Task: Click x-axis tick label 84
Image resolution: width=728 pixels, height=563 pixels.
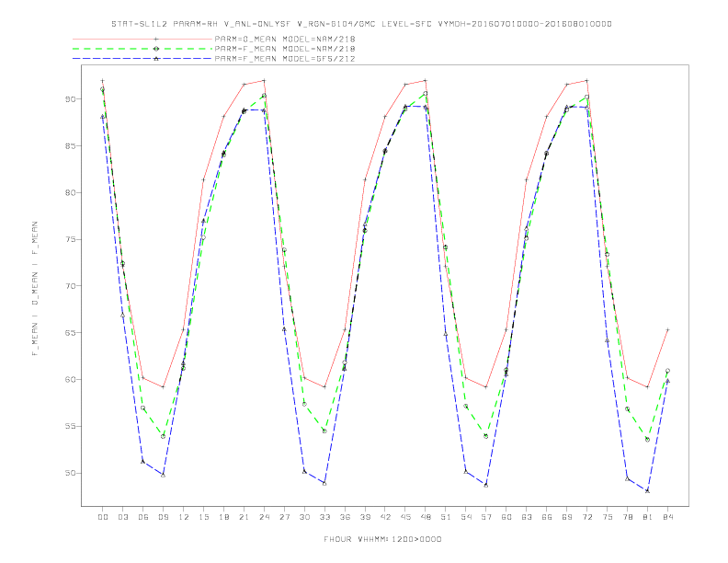Action: [667, 517]
